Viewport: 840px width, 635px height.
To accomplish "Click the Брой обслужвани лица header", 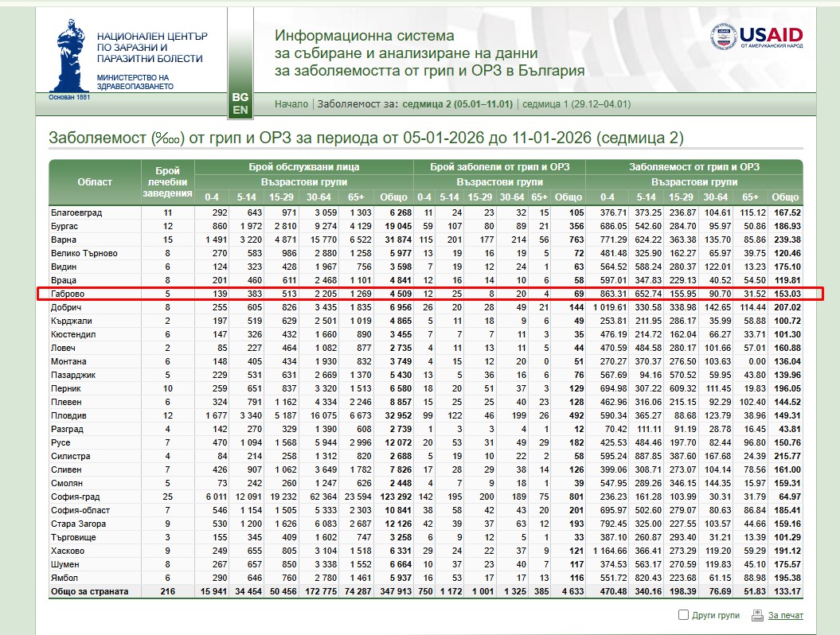I will (303, 167).
